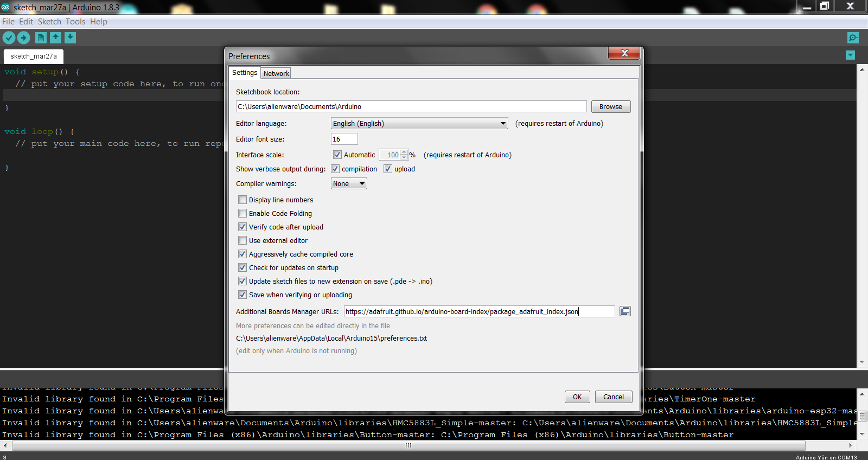This screenshot has height=460, width=868.
Task: Click OK to save preferences
Action: 577,397
